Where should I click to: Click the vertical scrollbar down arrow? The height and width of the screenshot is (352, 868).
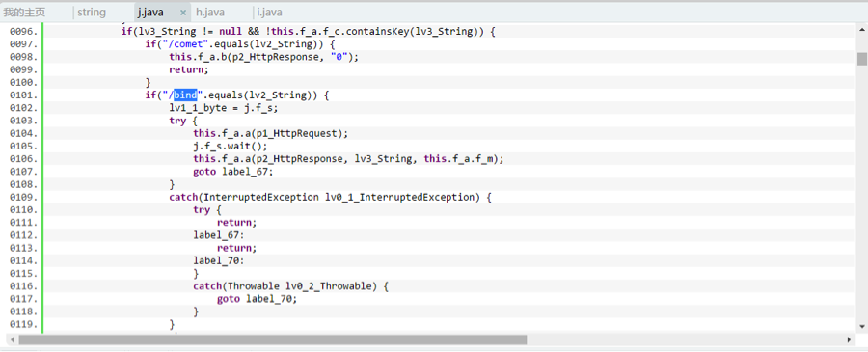(x=862, y=325)
